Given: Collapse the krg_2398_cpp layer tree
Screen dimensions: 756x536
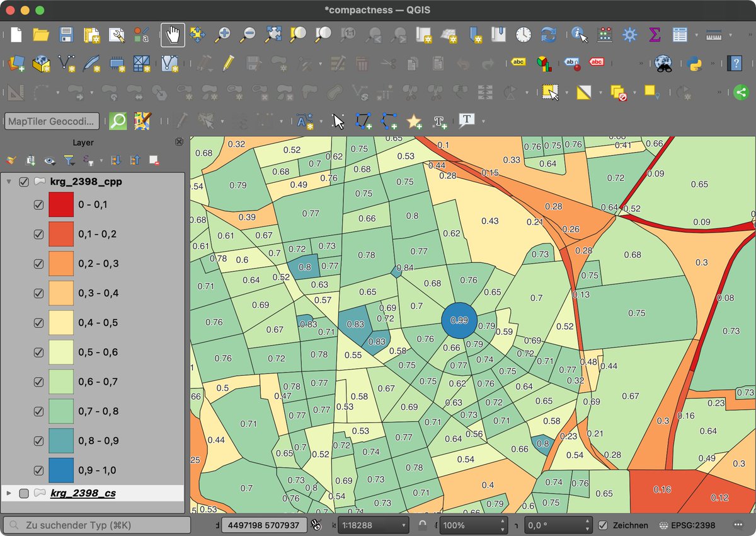Looking at the screenshot, I should tap(9, 182).
